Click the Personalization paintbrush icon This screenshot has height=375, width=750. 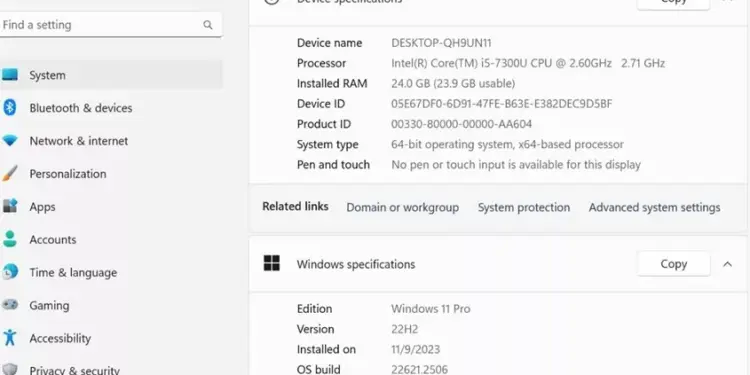(x=9, y=174)
